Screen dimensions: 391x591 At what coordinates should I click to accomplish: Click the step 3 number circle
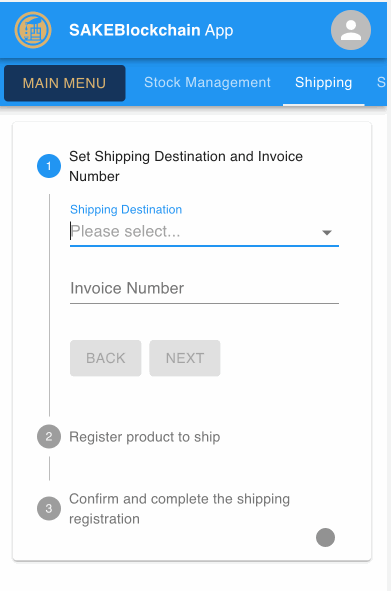(x=49, y=508)
